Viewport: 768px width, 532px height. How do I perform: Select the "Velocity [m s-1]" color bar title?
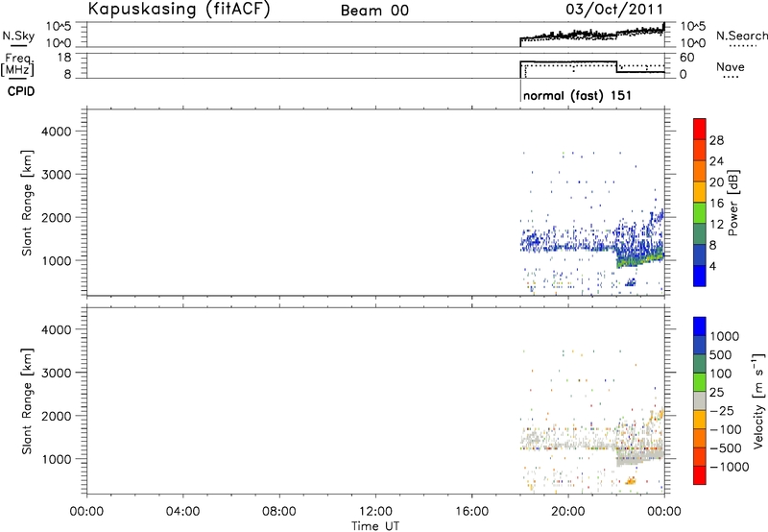(x=758, y=400)
